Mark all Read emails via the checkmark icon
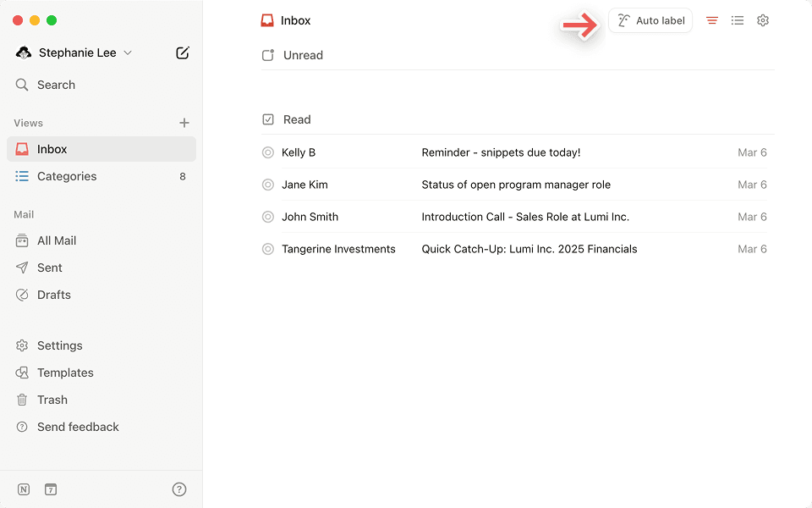The image size is (812, 508). click(x=268, y=119)
